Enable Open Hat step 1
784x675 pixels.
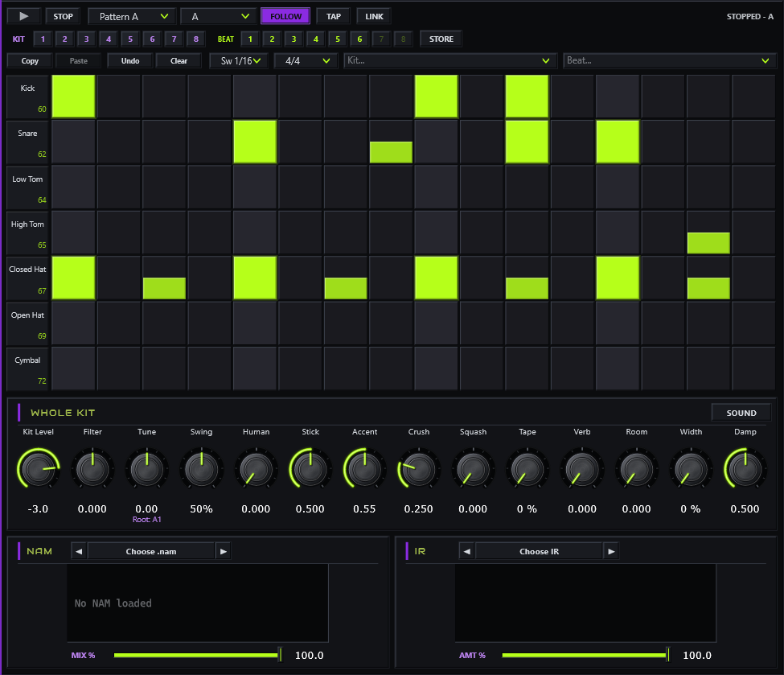73,323
